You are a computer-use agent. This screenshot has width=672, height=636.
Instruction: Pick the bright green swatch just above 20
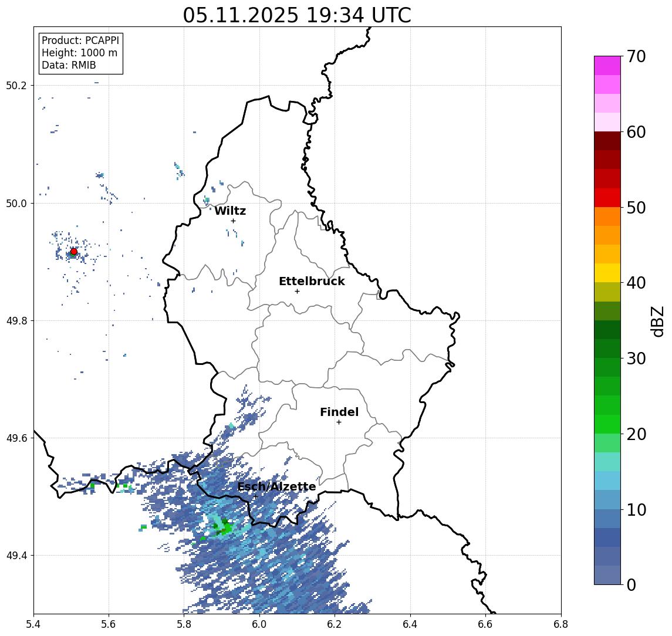click(x=607, y=424)
